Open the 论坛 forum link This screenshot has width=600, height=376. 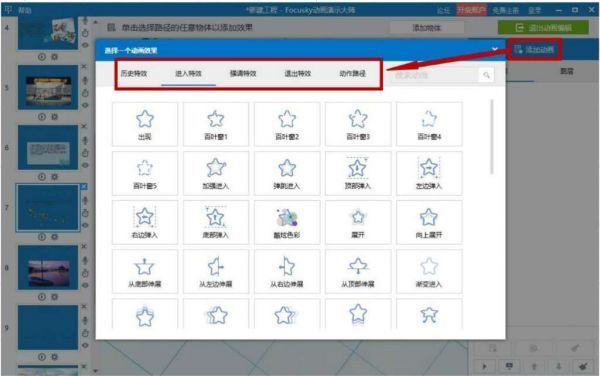click(443, 10)
